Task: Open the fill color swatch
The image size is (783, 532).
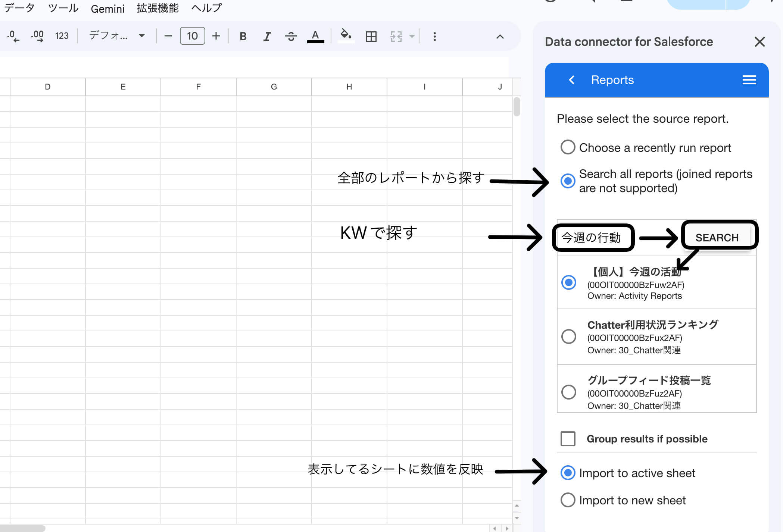Action: pos(345,36)
